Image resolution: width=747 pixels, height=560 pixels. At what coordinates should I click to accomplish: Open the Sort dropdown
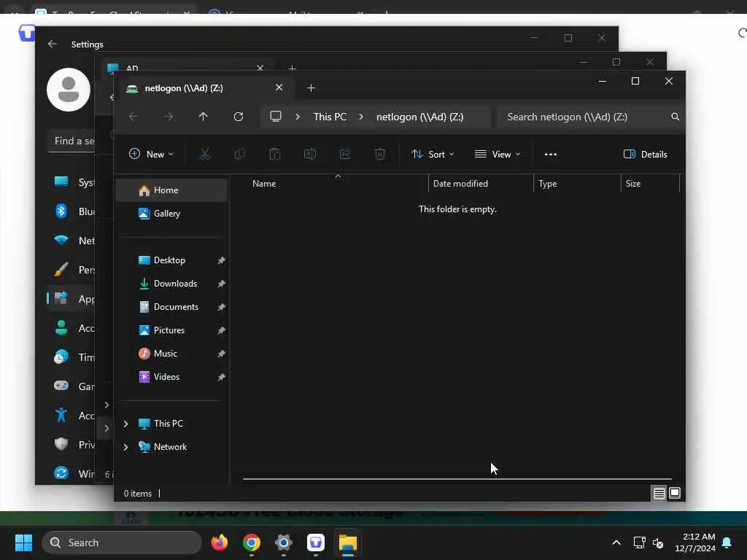[x=433, y=154]
